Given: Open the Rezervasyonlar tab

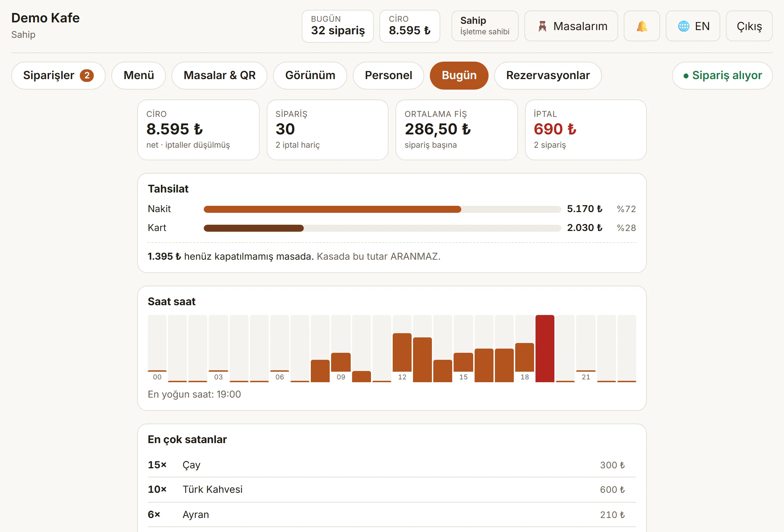Looking at the screenshot, I should pos(548,75).
